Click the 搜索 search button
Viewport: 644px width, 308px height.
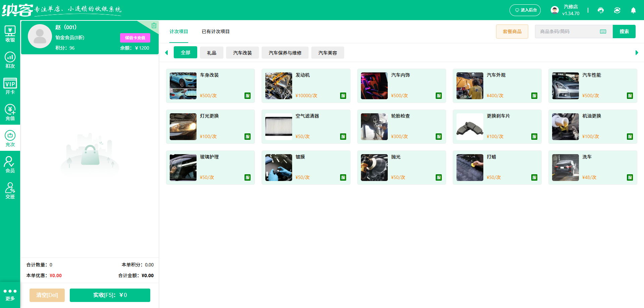[x=624, y=32]
